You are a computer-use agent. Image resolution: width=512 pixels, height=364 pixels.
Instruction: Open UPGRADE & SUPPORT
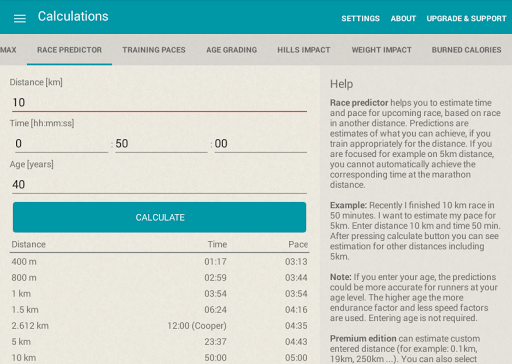466,18
